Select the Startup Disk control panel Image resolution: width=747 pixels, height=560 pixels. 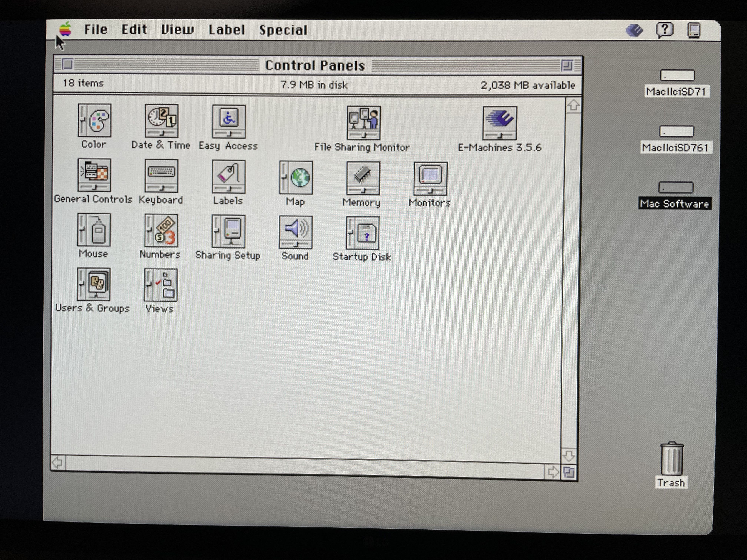[362, 233]
